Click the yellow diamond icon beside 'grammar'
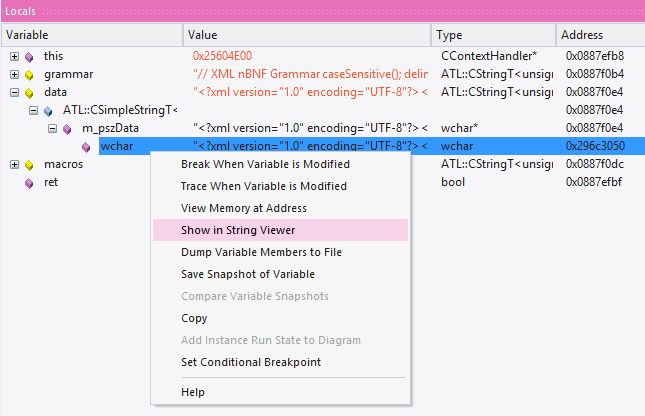645x416 pixels. (x=29, y=74)
